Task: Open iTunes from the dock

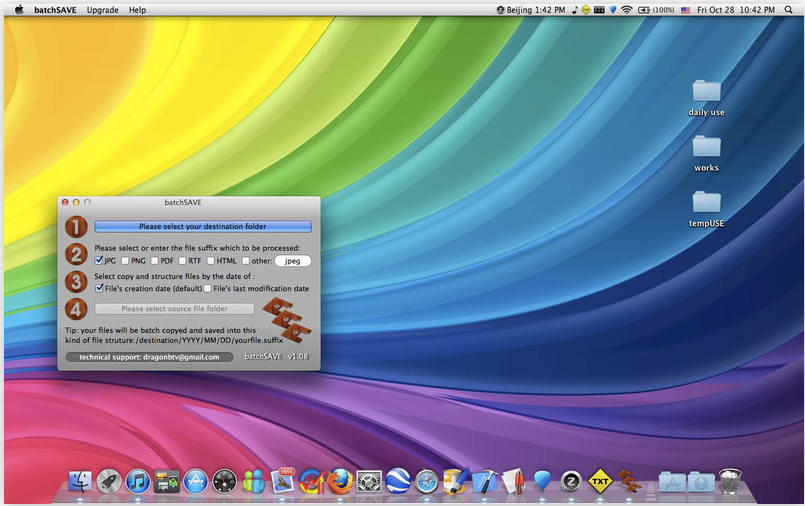Action: tap(138, 482)
